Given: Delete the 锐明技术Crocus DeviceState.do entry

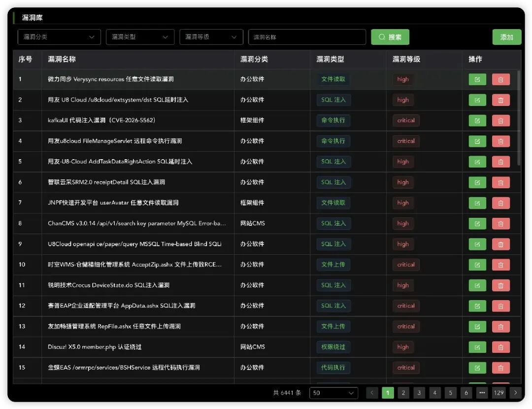Looking at the screenshot, I should coord(500,285).
